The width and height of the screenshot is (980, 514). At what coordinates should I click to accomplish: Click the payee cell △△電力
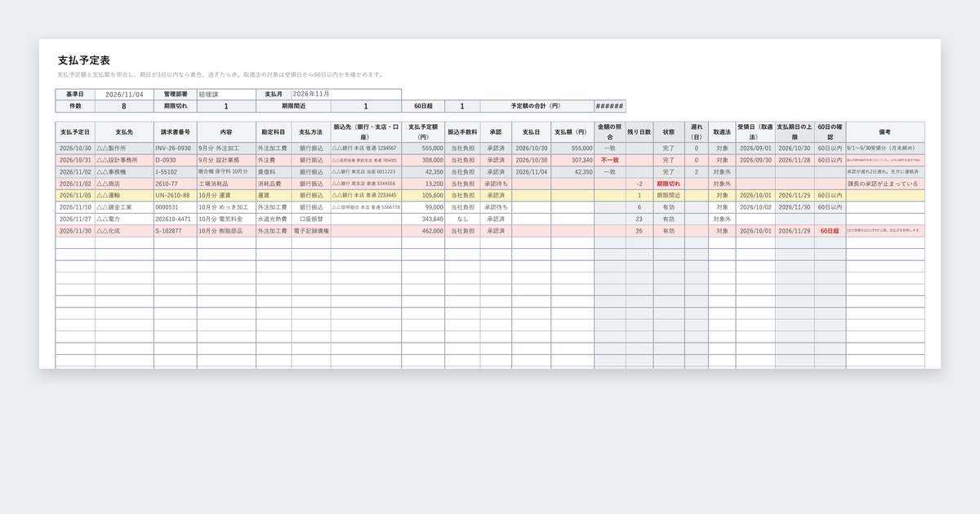124,219
